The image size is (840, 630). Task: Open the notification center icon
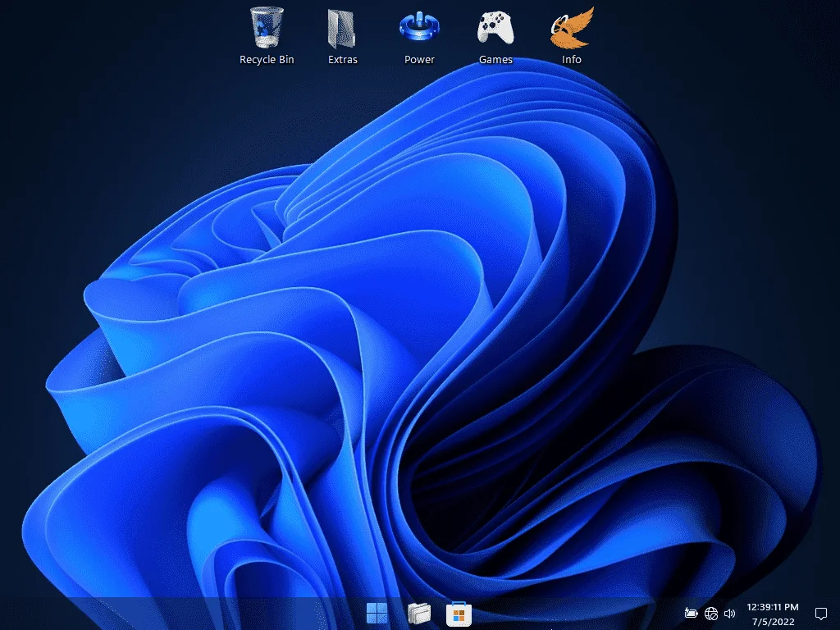(x=820, y=614)
